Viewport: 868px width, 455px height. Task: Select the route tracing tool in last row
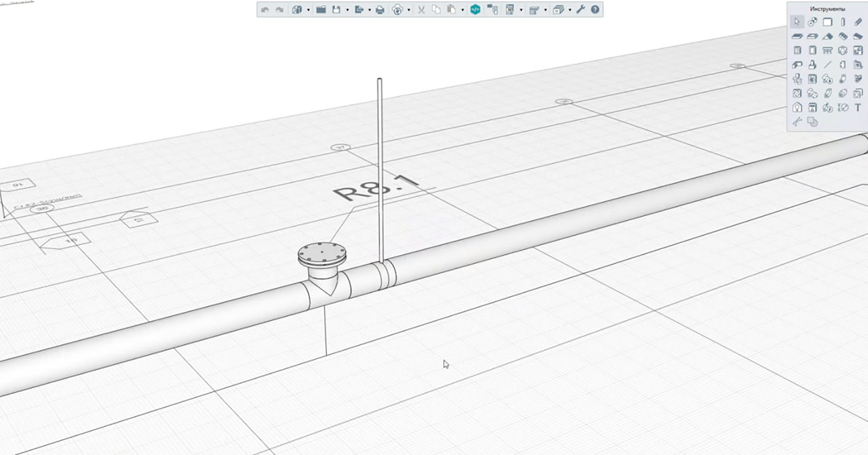point(796,122)
